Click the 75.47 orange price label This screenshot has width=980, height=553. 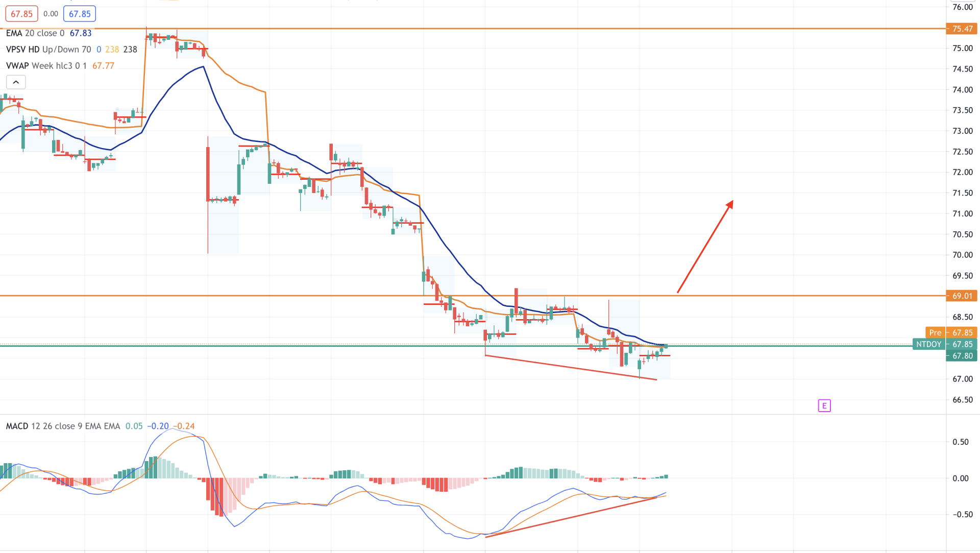click(x=962, y=29)
